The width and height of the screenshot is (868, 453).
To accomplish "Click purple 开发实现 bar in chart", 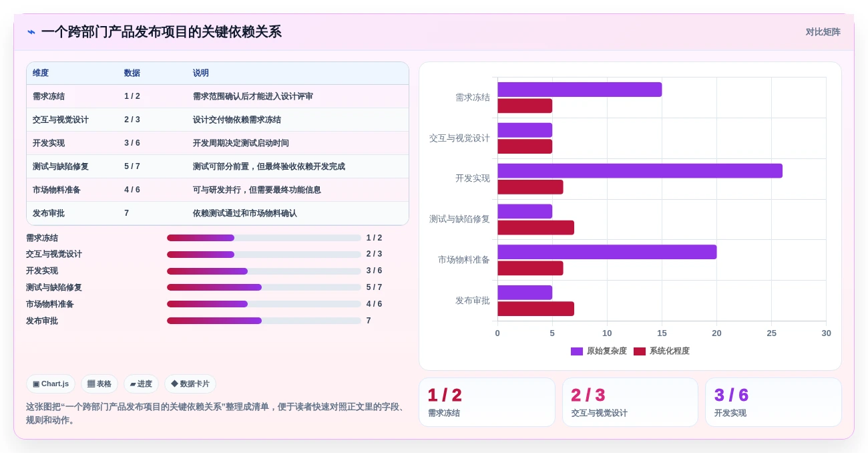I will (640, 171).
